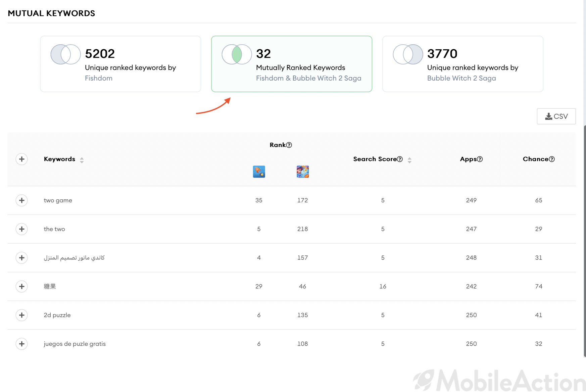Click chance value 74 in '糖果' row
Screen dimensions: 586x392
tap(539, 286)
